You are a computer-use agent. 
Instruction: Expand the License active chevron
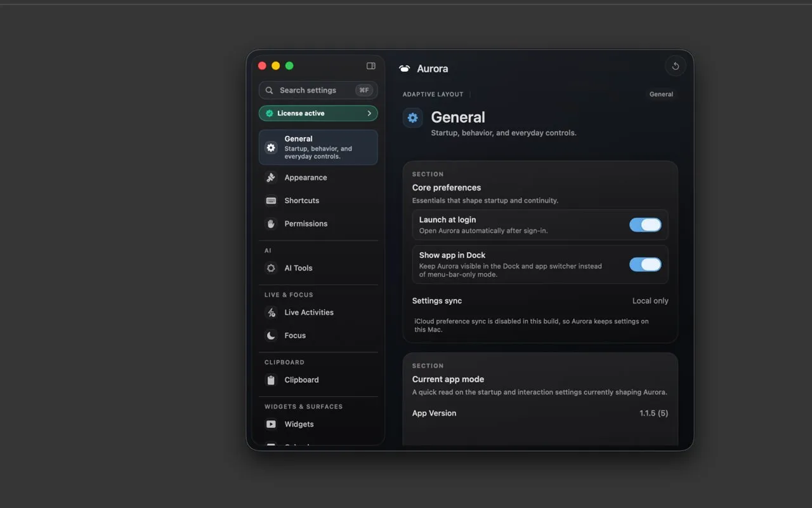369,113
